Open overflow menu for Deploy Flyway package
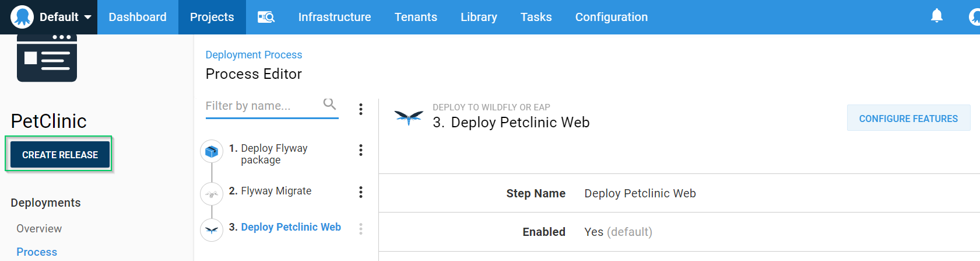 coord(361,151)
